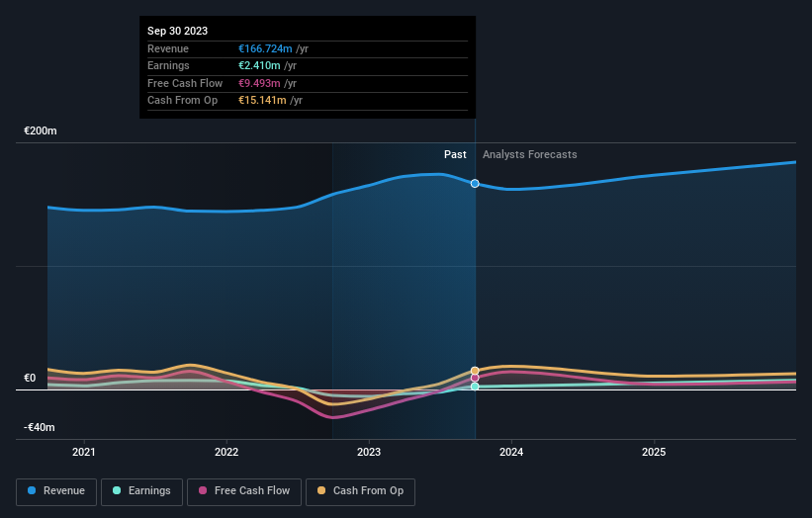The width and height of the screenshot is (812, 518).
Task: Click the 2022 x-axis label
Action: pos(226,452)
